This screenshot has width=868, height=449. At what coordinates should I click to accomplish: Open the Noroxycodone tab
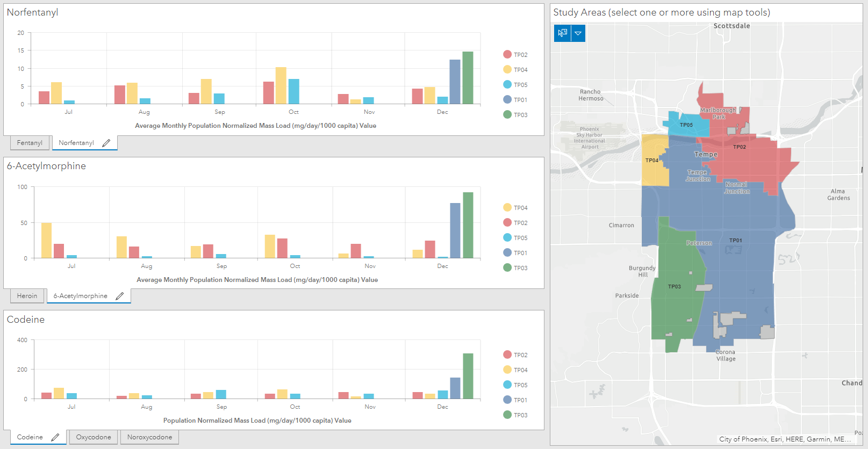149,437
